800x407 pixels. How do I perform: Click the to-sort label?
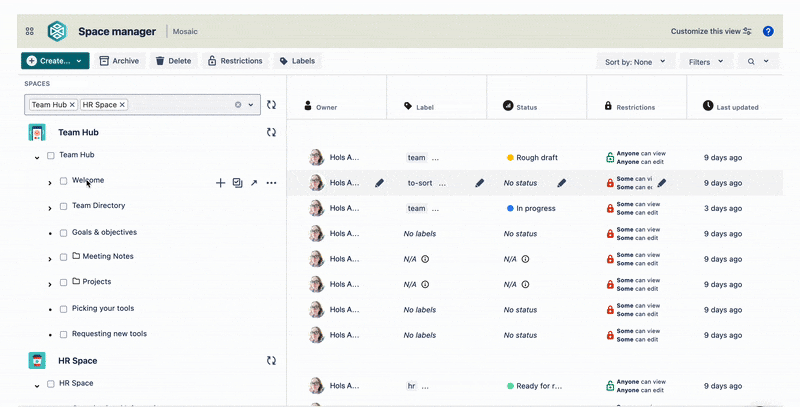coord(420,183)
